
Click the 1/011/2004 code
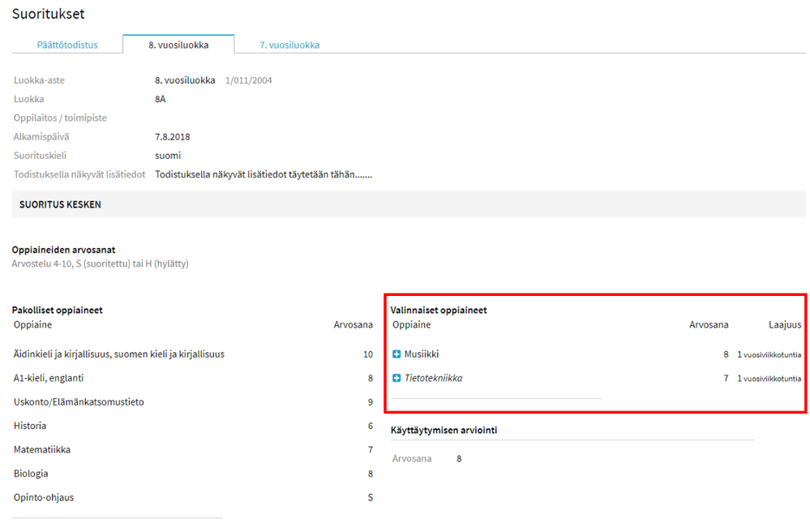pos(248,80)
